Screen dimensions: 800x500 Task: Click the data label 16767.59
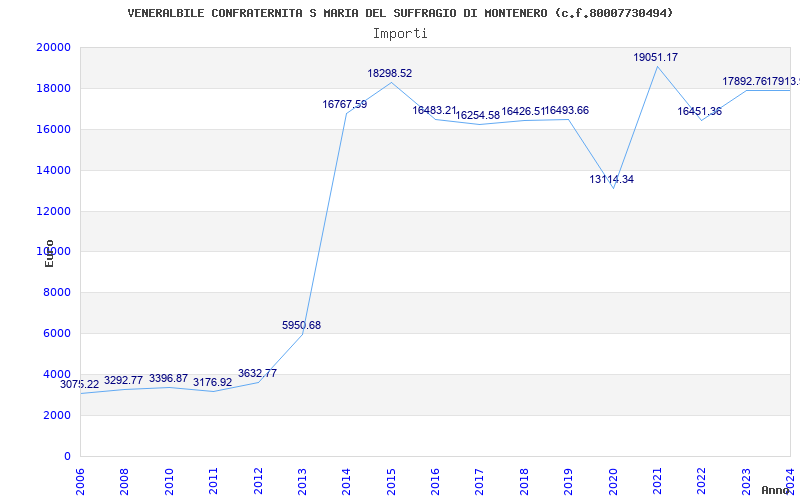tap(344, 105)
